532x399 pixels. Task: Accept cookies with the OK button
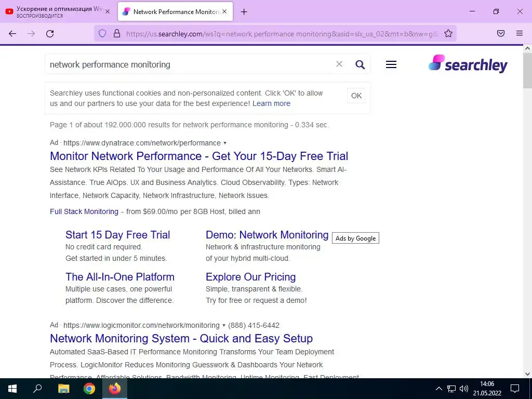(356, 96)
